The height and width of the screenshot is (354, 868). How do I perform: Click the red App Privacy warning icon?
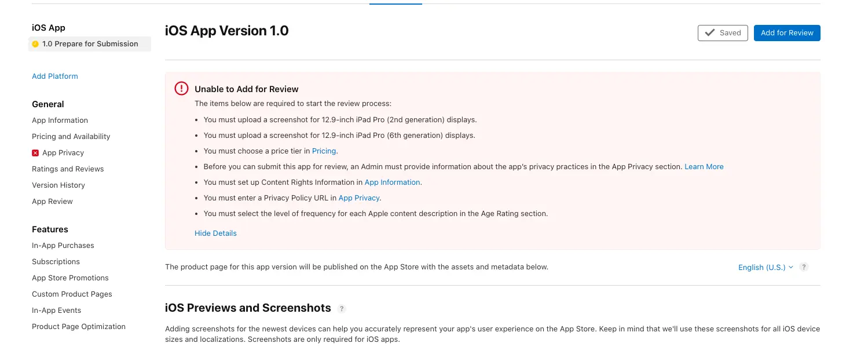pos(35,153)
